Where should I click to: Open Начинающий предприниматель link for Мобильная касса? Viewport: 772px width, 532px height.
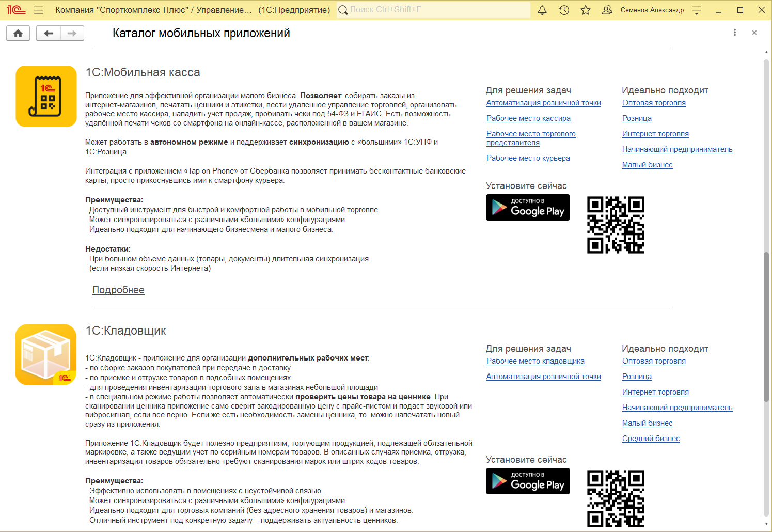pos(678,149)
